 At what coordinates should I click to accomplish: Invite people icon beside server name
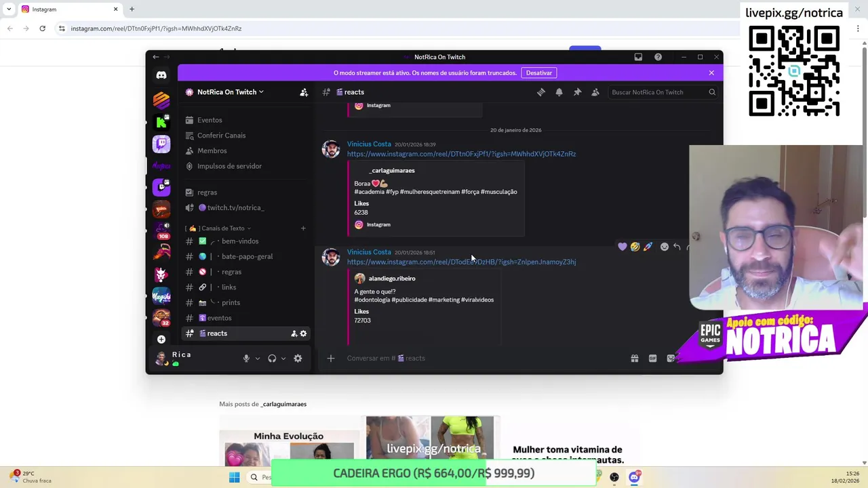(304, 92)
